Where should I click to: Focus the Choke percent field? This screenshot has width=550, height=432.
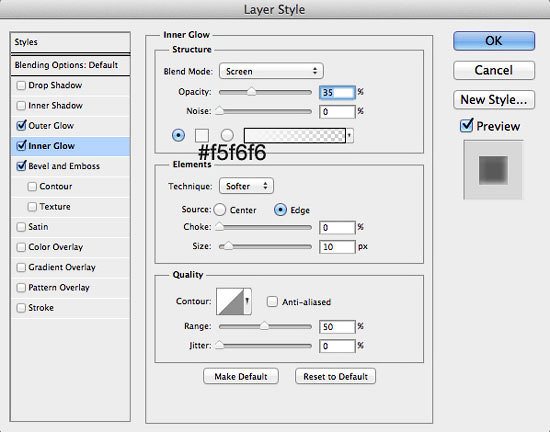(337, 228)
